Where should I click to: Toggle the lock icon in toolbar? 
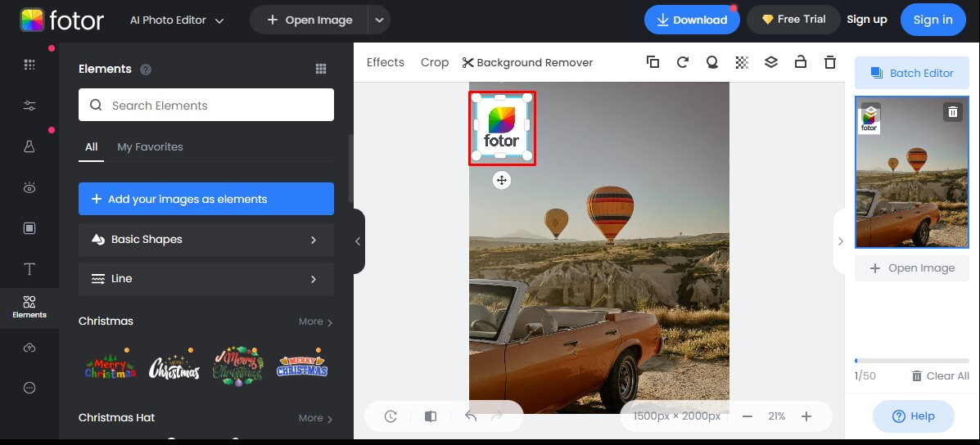[x=800, y=62]
